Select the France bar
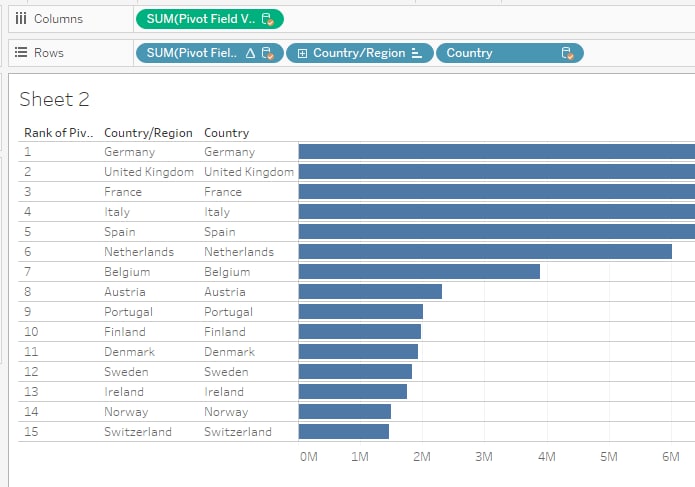Screen dimensions: 695x487 496,191
